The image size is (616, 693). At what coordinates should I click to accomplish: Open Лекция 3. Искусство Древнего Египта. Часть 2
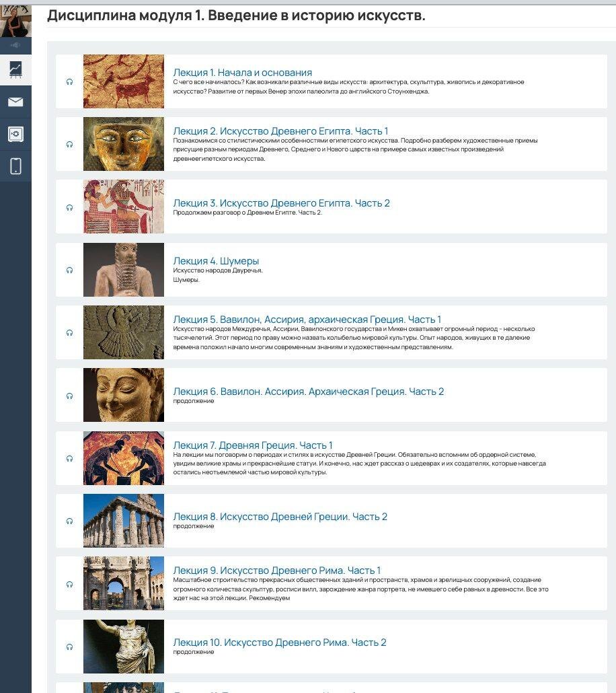point(282,203)
